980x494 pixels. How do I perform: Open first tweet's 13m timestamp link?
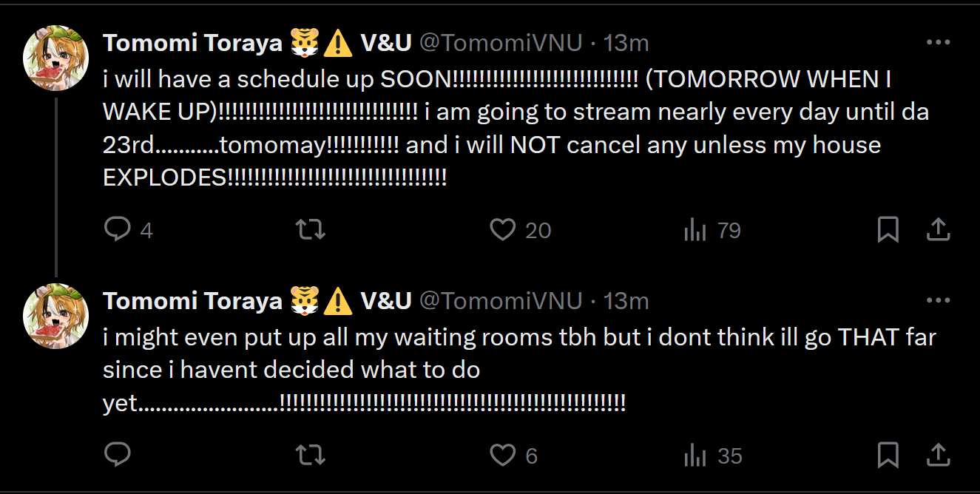pos(626,43)
